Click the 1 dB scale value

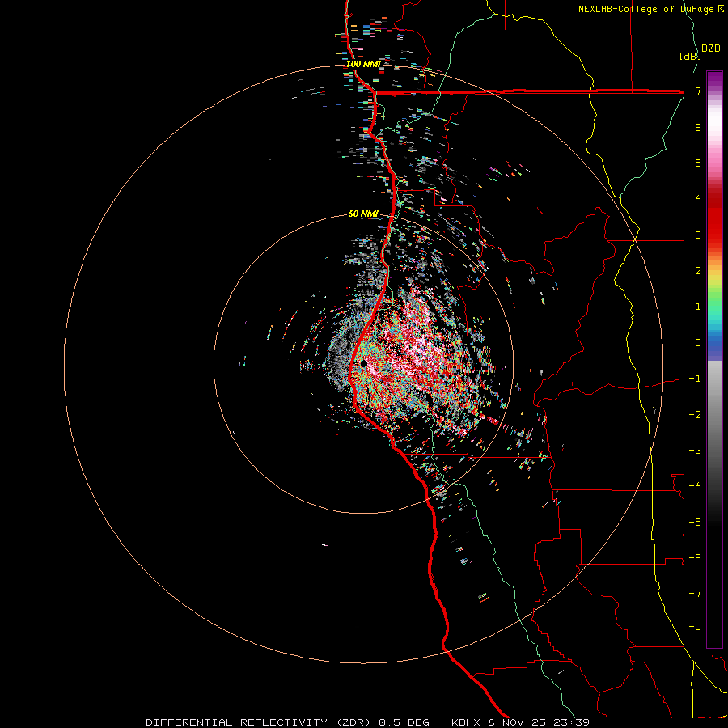click(698, 307)
